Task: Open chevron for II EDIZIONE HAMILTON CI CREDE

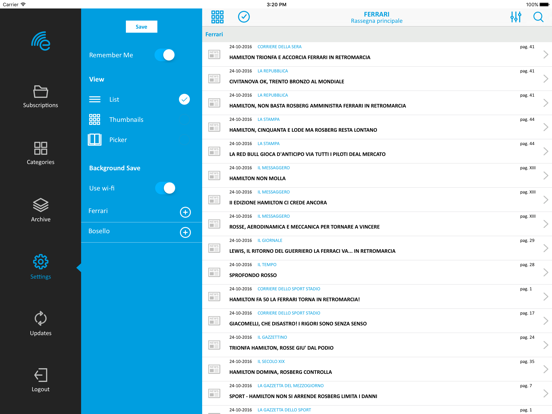Action: tap(545, 200)
